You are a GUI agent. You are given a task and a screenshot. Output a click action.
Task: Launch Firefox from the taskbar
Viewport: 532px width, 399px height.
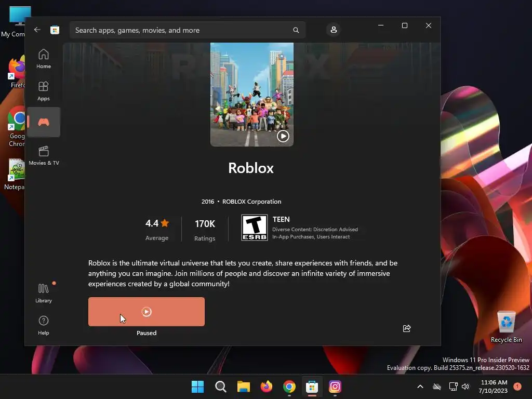point(267,387)
